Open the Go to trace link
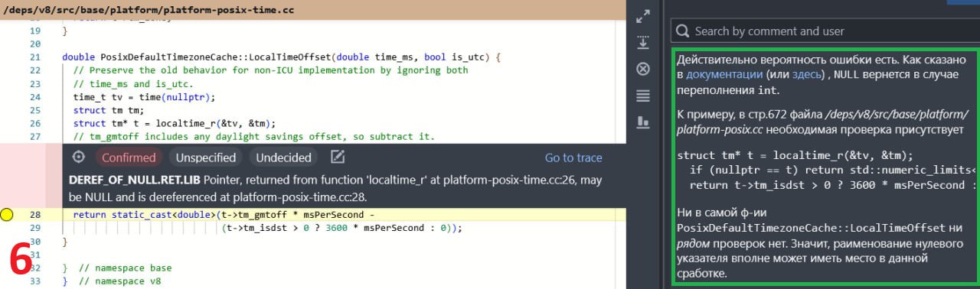This screenshot has width=980, height=289. tap(573, 157)
